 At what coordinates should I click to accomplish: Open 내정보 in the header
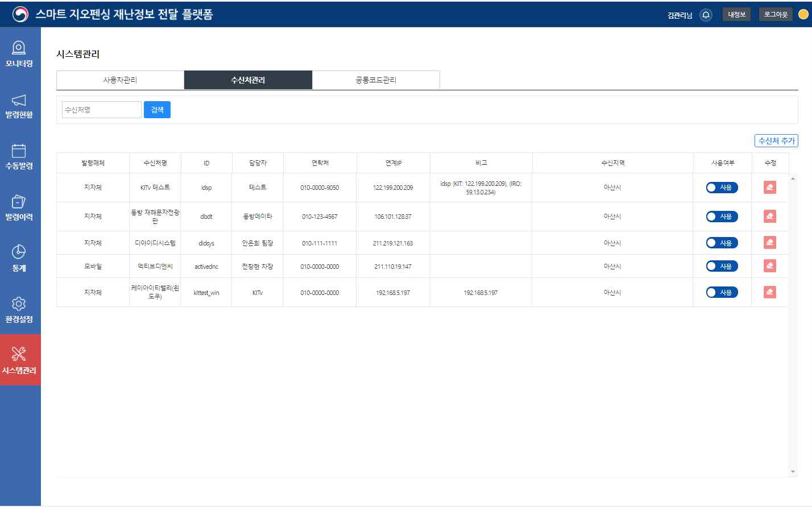click(x=736, y=15)
